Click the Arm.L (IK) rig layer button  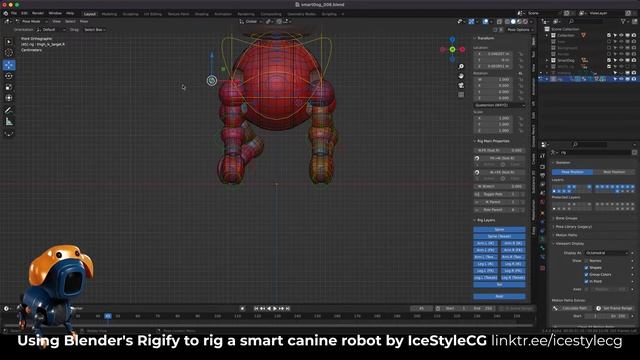click(x=486, y=243)
